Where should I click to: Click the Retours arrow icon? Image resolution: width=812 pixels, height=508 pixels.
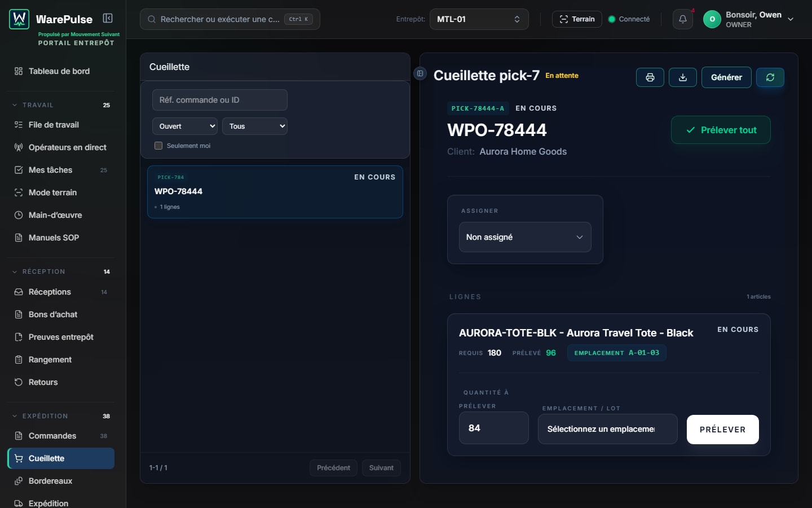[19, 382]
